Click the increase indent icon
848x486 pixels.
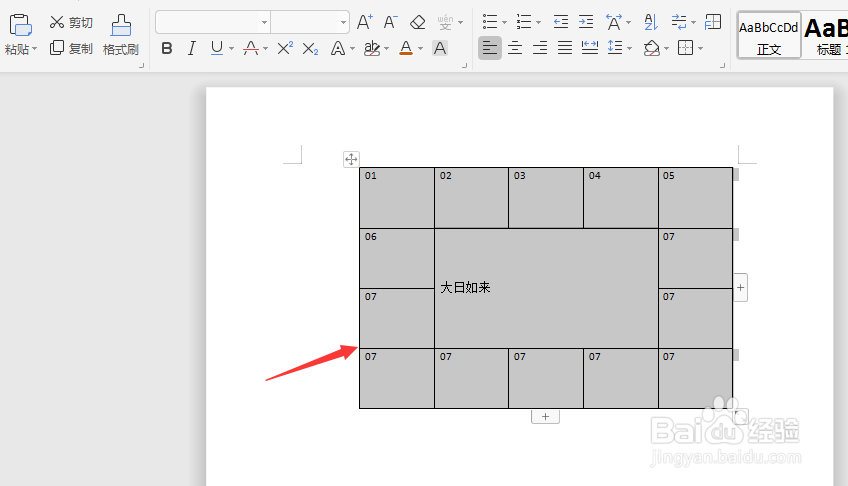pos(586,22)
